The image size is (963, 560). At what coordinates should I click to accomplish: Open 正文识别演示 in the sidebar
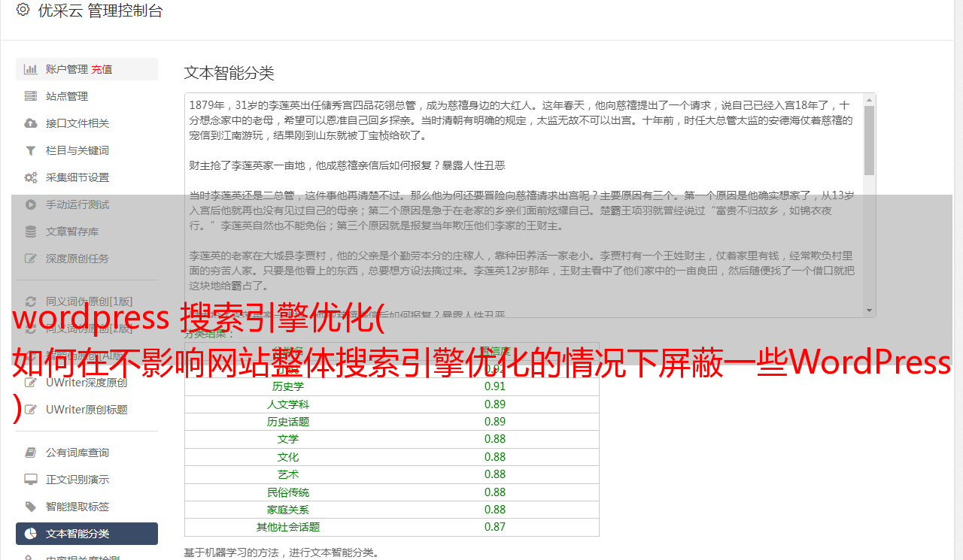point(77,480)
